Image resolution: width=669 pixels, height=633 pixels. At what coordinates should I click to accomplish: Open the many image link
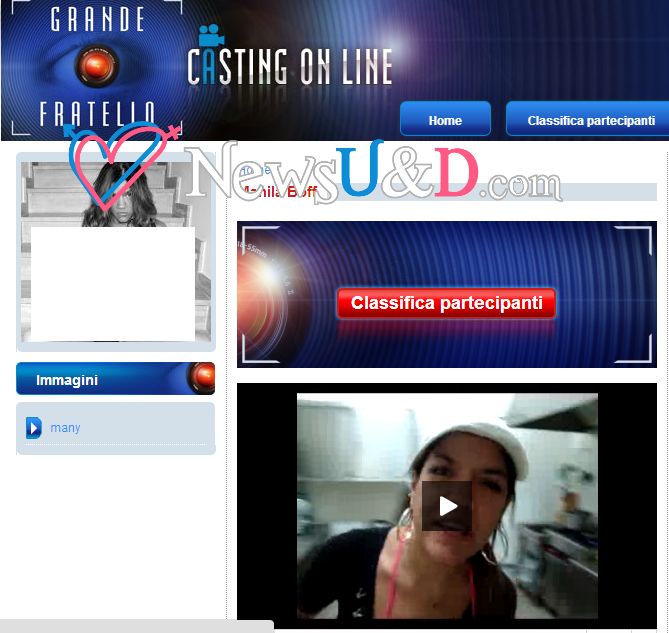65,427
